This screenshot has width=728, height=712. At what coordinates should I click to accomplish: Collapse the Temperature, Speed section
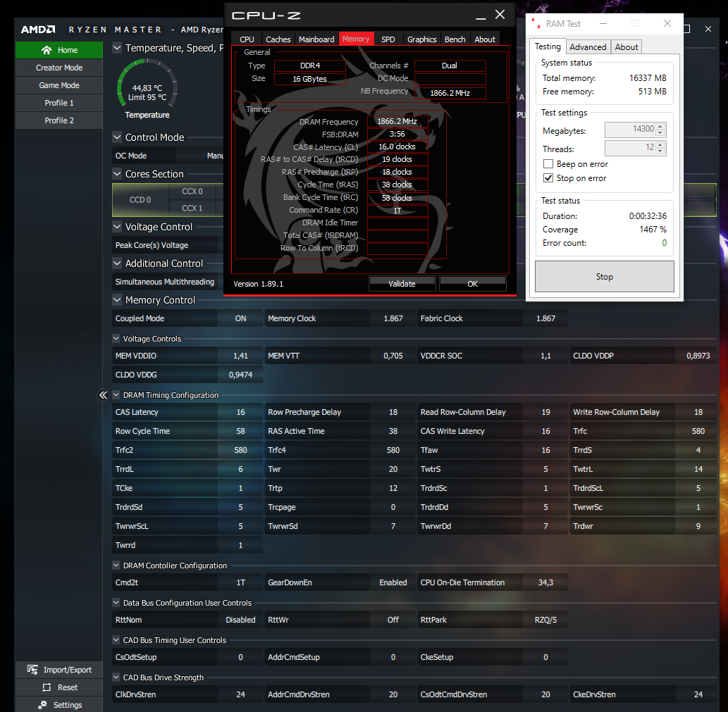[x=117, y=47]
